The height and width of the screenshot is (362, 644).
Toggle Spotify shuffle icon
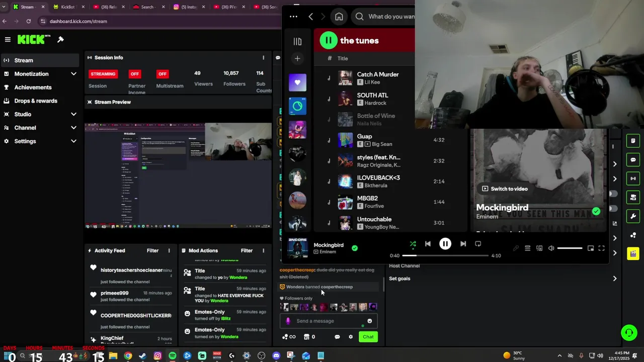click(413, 244)
